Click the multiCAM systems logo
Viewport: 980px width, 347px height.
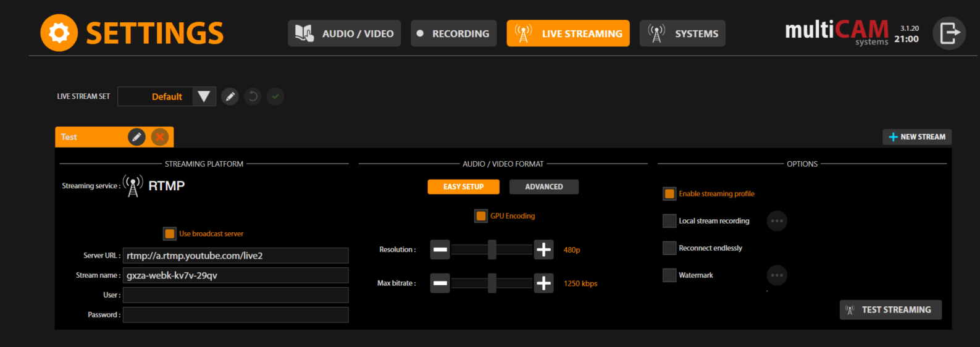837,32
